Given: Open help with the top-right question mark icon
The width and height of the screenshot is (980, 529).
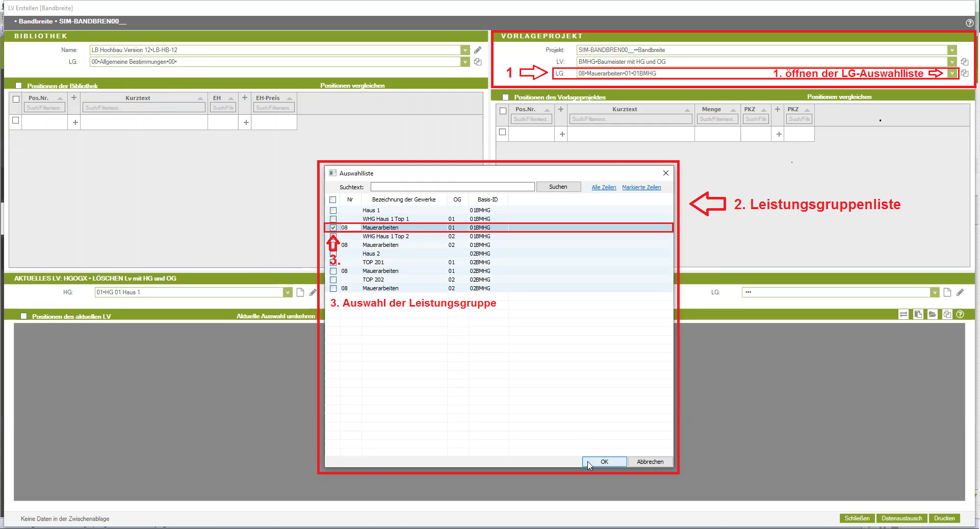Looking at the screenshot, I should click(969, 23).
